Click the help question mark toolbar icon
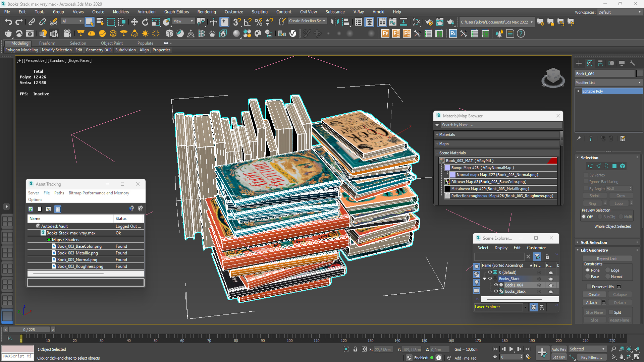 pos(521,34)
